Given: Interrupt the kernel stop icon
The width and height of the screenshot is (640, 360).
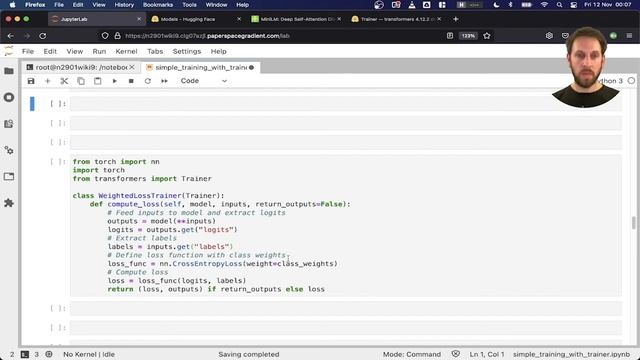Looking at the screenshot, I should pos(131,81).
